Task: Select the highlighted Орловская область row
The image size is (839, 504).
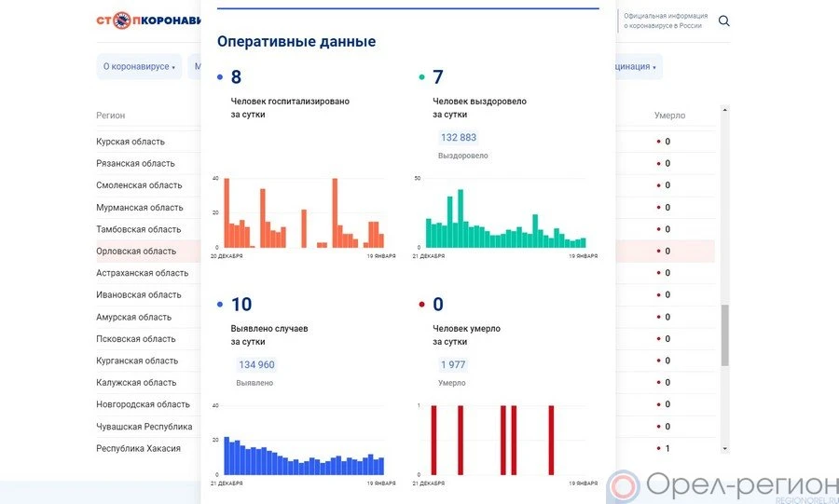Action: coord(136,252)
